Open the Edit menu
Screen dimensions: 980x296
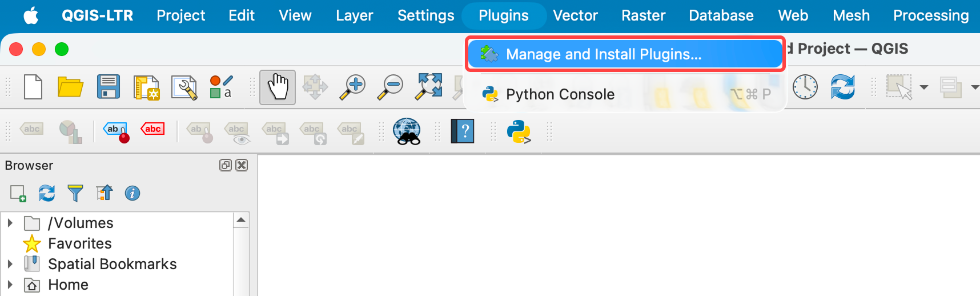[x=242, y=15]
